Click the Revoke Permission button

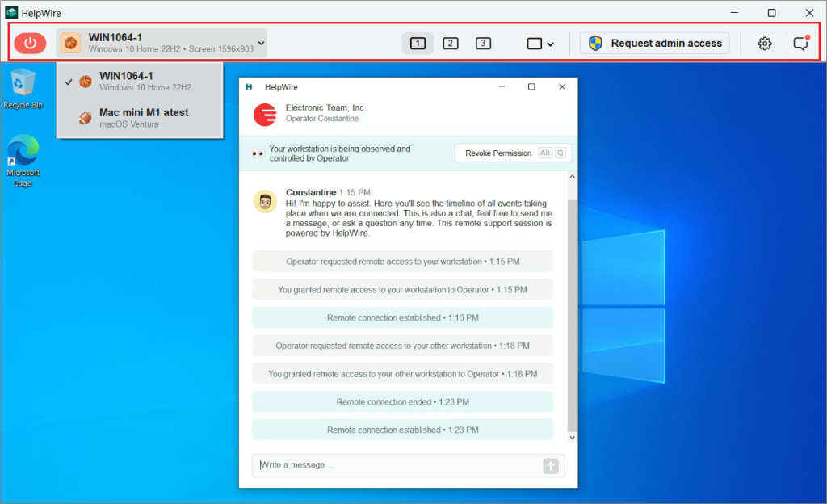coord(498,153)
